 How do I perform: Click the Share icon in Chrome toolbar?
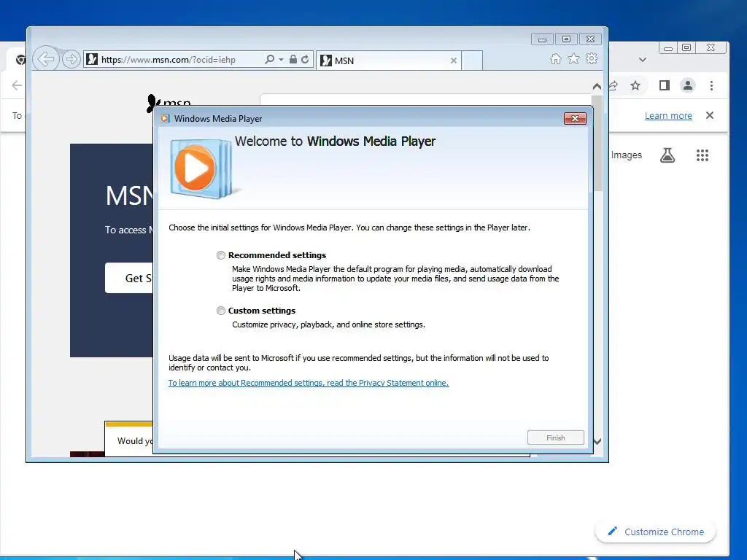(614, 86)
